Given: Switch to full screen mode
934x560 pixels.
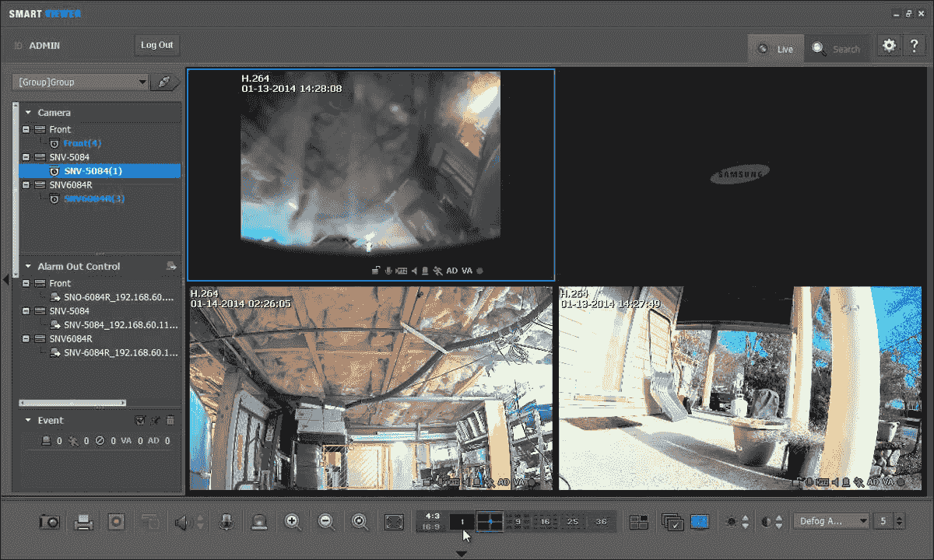Looking at the screenshot, I should click(x=395, y=521).
